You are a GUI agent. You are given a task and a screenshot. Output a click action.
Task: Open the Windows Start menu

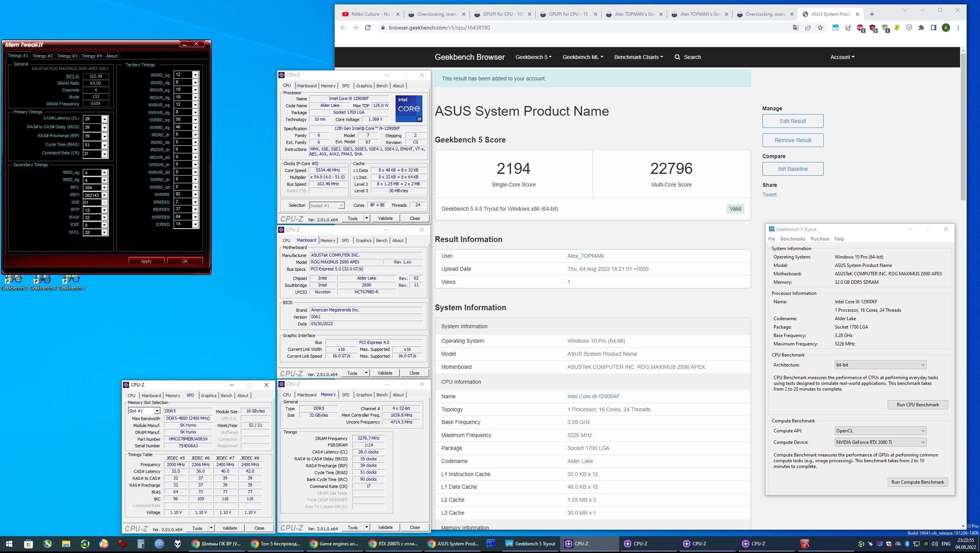(x=9, y=544)
